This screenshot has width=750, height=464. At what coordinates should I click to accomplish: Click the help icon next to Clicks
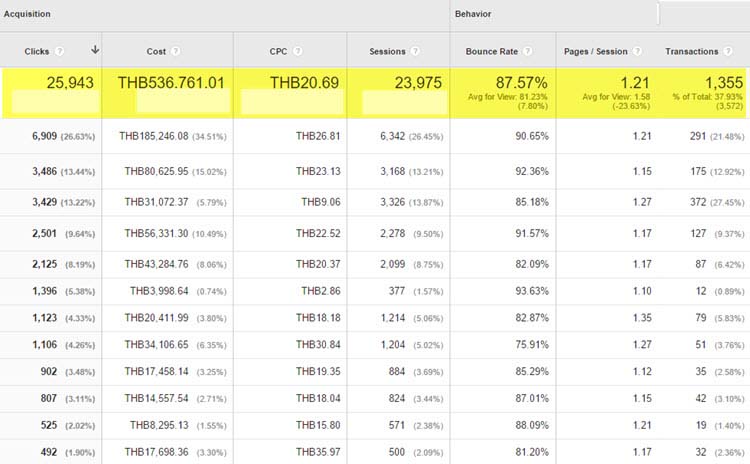60,51
